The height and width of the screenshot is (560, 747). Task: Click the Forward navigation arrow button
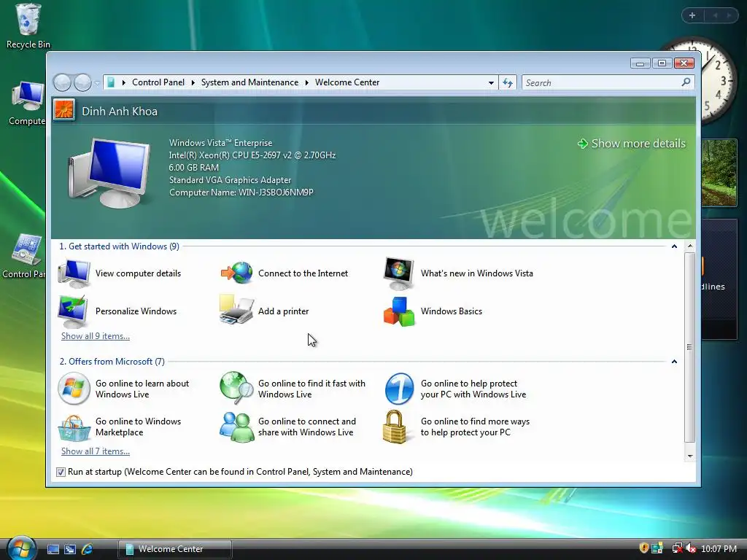pos(83,83)
